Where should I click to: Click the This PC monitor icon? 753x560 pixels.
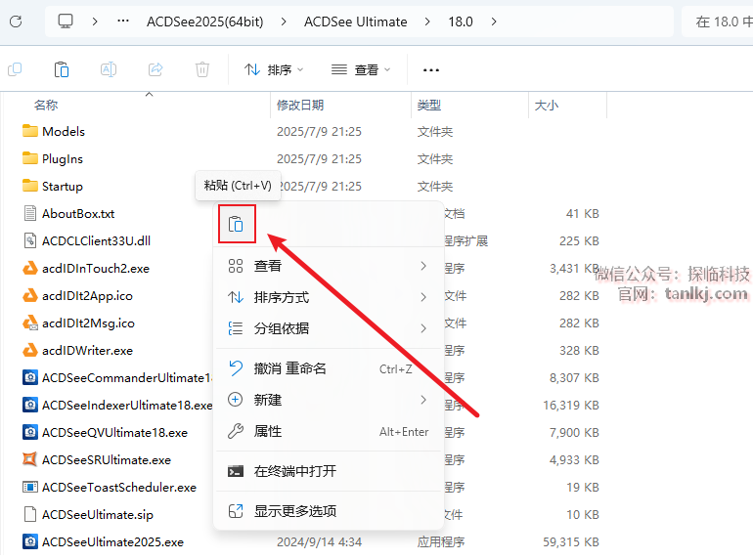pyautogui.click(x=66, y=22)
